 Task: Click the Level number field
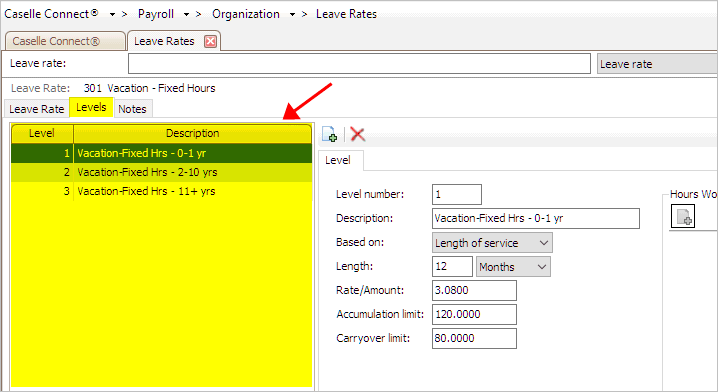coord(457,194)
